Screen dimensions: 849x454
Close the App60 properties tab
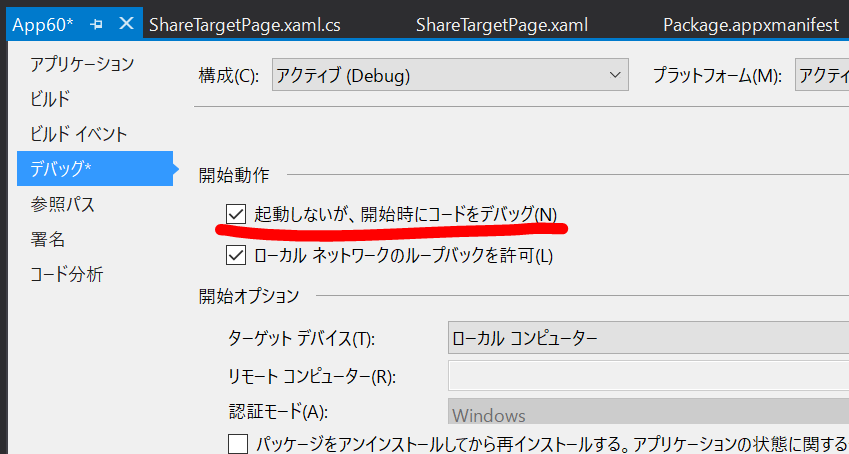tap(126, 24)
